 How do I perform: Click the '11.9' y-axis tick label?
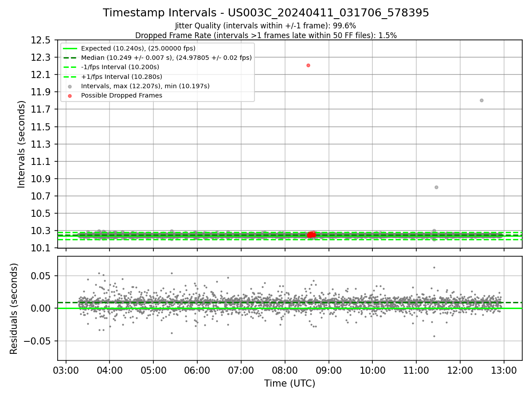click(41, 92)
